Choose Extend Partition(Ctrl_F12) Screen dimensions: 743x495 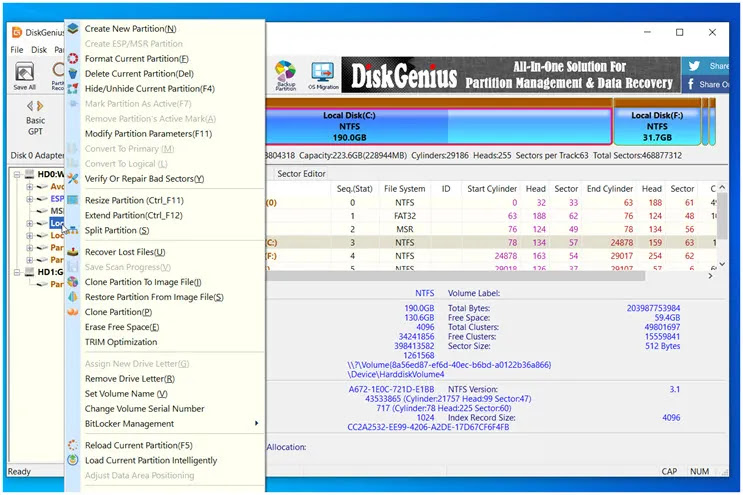[134, 215]
